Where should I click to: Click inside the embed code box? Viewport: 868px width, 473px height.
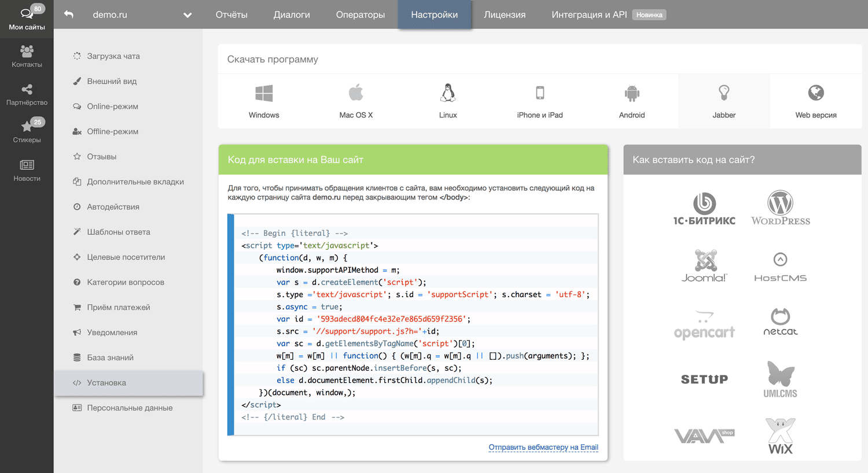(x=413, y=324)
